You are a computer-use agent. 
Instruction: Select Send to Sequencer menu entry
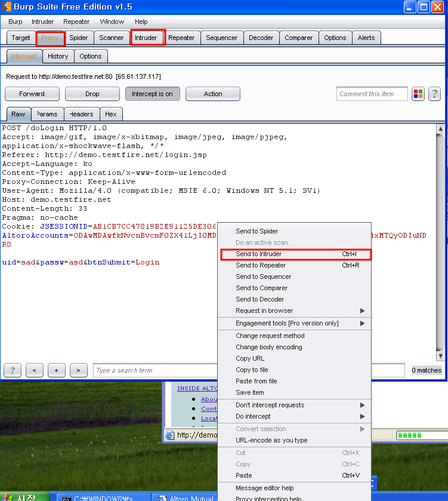point(294,276)
